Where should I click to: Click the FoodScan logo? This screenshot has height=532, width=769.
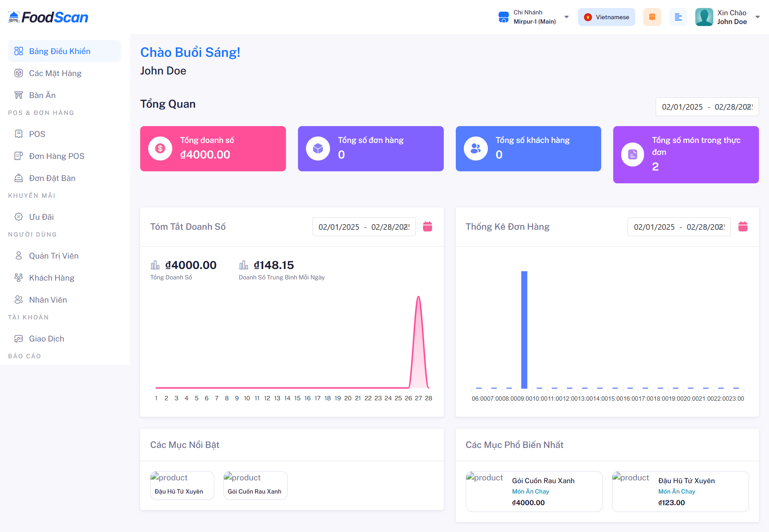[x=48, y=17]
